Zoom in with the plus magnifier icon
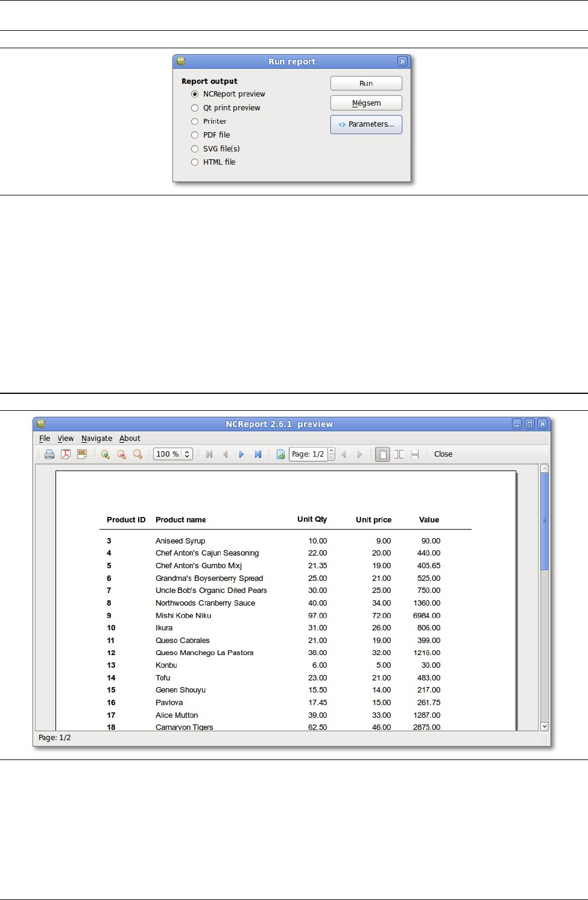Screen dimensions: 588x900 coord(106,454)
